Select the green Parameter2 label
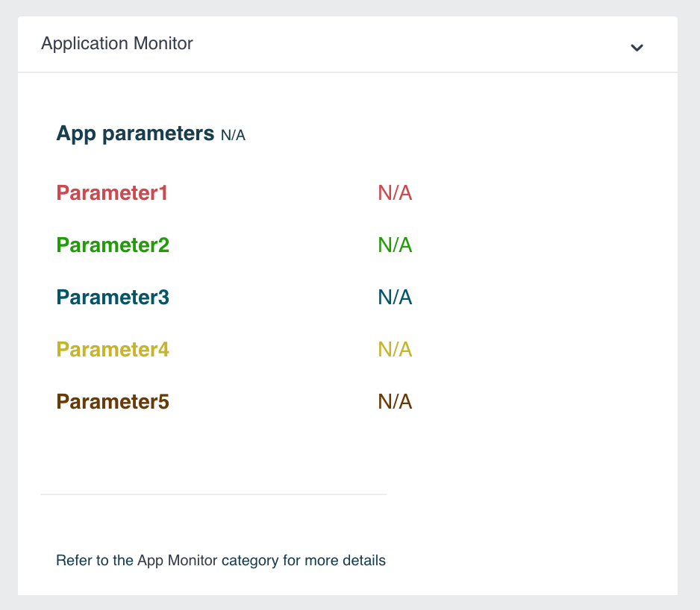 point(113,245)
